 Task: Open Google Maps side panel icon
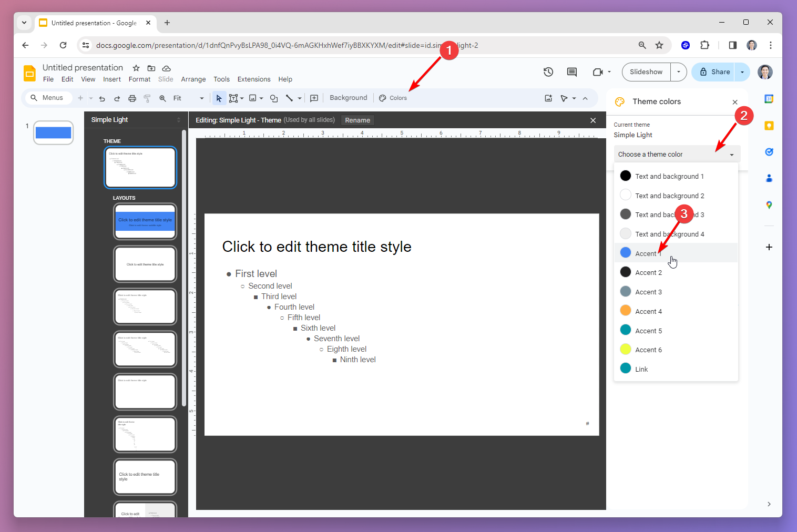[769, 205]
